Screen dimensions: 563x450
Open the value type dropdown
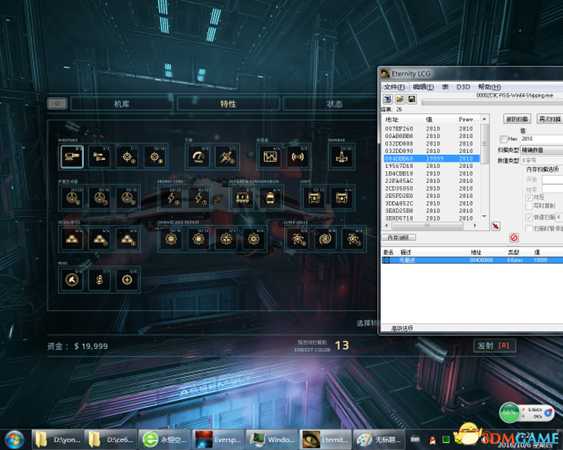point(541,160)
